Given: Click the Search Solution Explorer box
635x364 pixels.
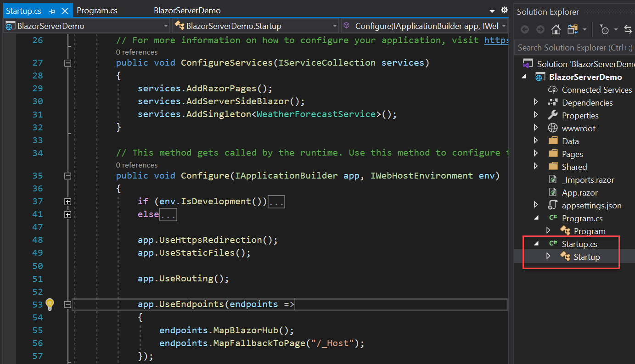Looking at the screenshot, I should pos(574,47).
